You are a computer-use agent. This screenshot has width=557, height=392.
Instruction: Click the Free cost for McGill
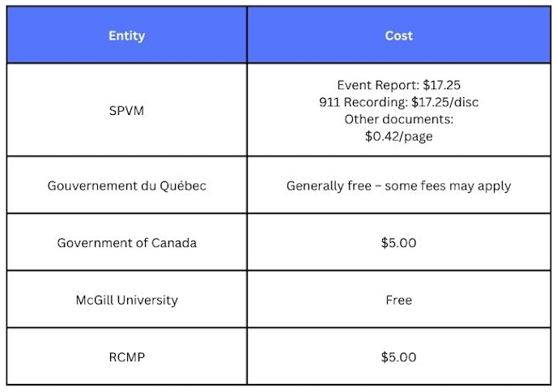399,300
